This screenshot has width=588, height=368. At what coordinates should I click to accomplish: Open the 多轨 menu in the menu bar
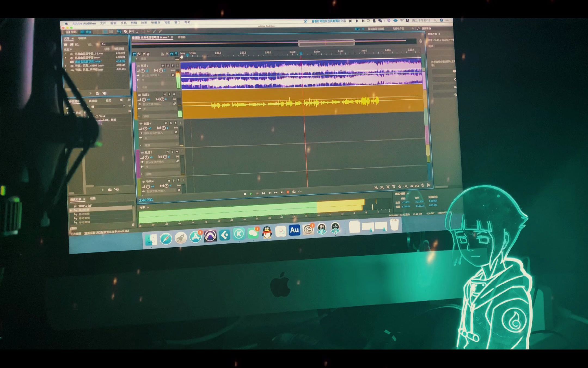124,23
